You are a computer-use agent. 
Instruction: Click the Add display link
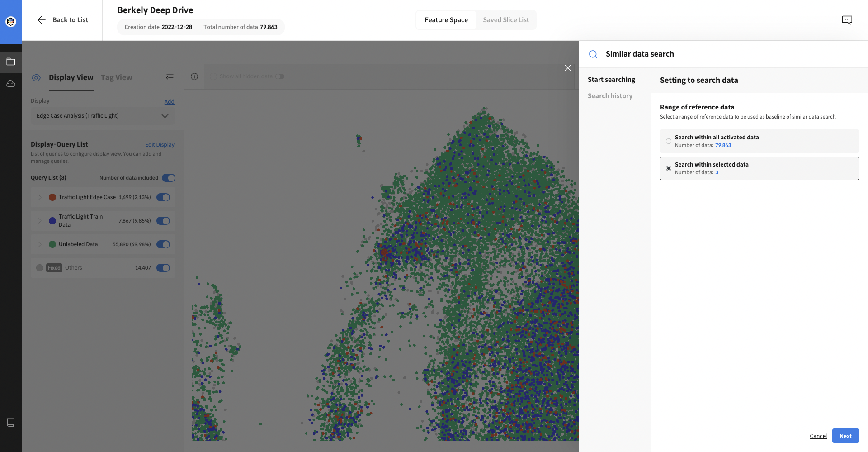pos(169,102)
